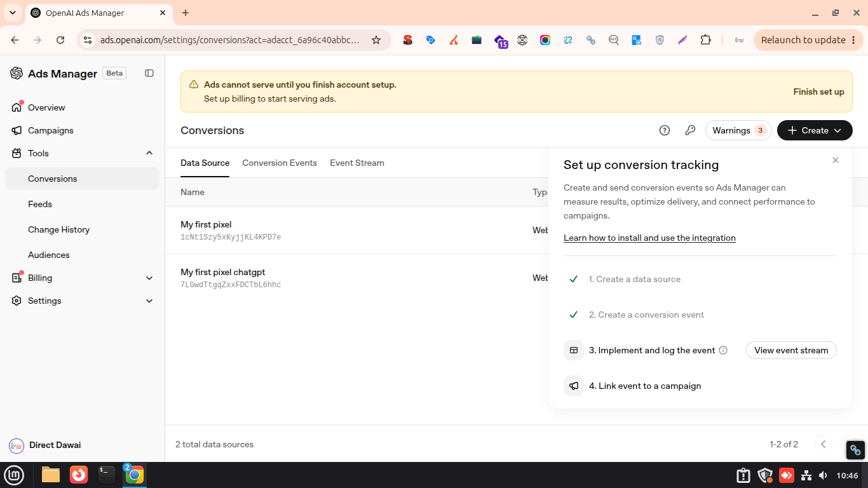Switch to the Event Stream tab

click(x=357, y=163)
